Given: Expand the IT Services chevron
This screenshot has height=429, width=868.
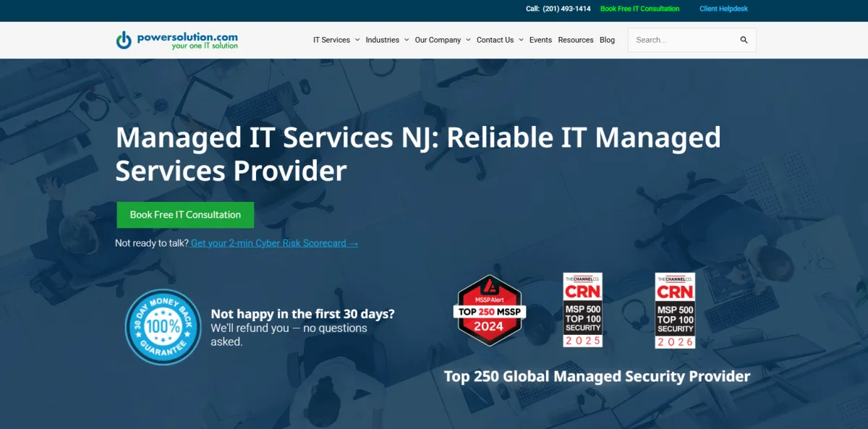Looking at the screenshot, I should pyautogui.click(x=357, y=40).
